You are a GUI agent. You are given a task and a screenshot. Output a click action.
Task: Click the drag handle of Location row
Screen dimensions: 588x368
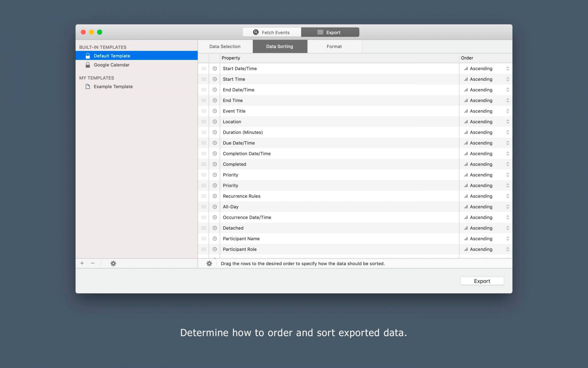[x=204, y=122]
